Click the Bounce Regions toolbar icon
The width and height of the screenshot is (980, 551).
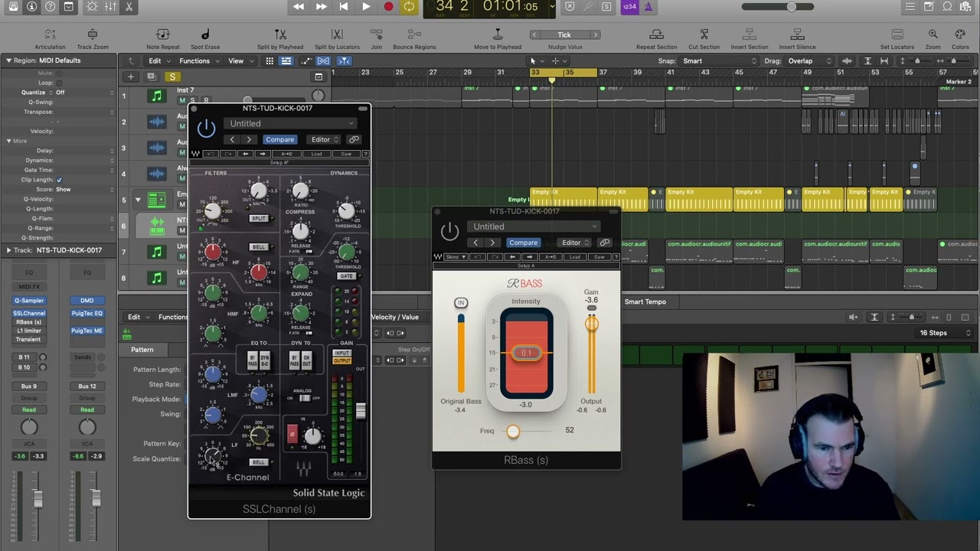click(414, 34)
